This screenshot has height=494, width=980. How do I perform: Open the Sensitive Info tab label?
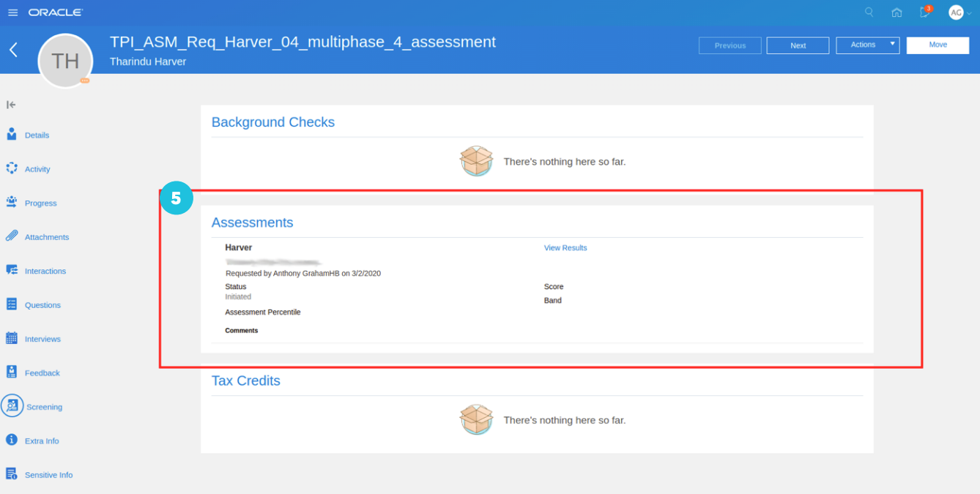coord(48,475)
